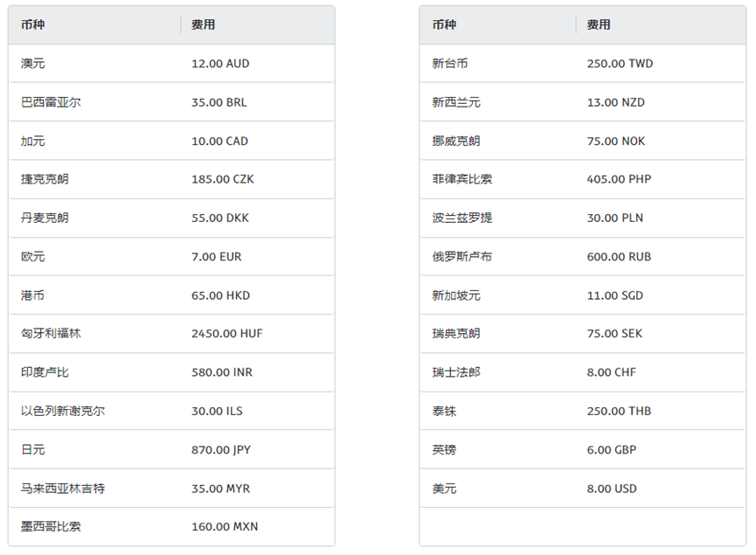Click the 11.00 SGD fee value
Screen dimensions: 756x555
615,295
